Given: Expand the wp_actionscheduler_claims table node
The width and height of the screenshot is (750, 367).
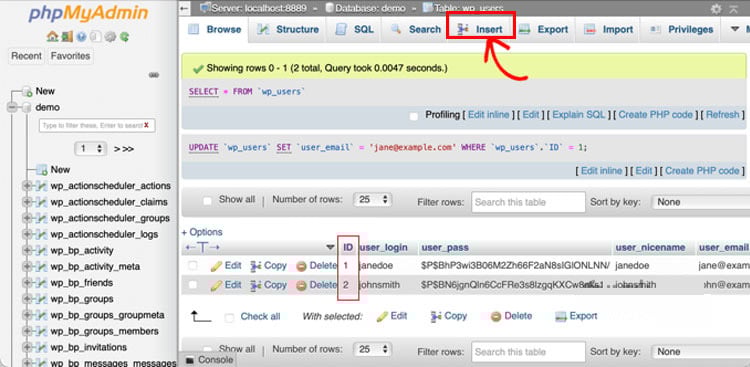Looking at the screenshot, I should (27, 202).
